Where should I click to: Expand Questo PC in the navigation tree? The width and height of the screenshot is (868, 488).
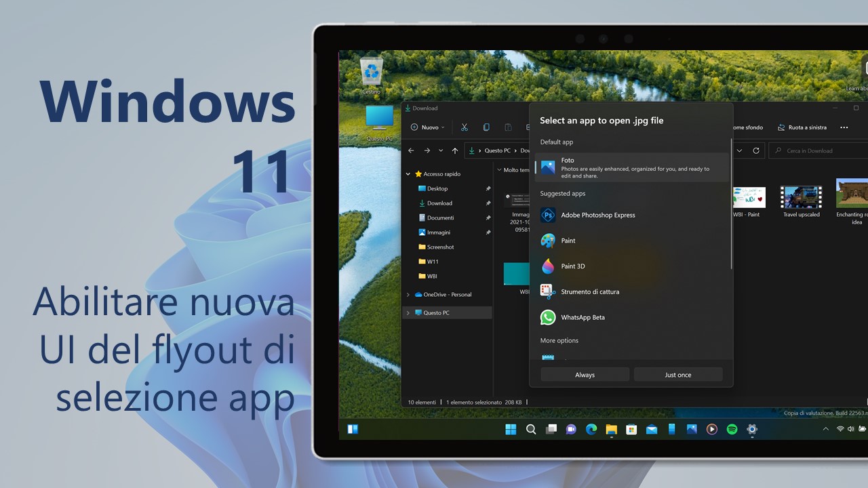[408, 313]
